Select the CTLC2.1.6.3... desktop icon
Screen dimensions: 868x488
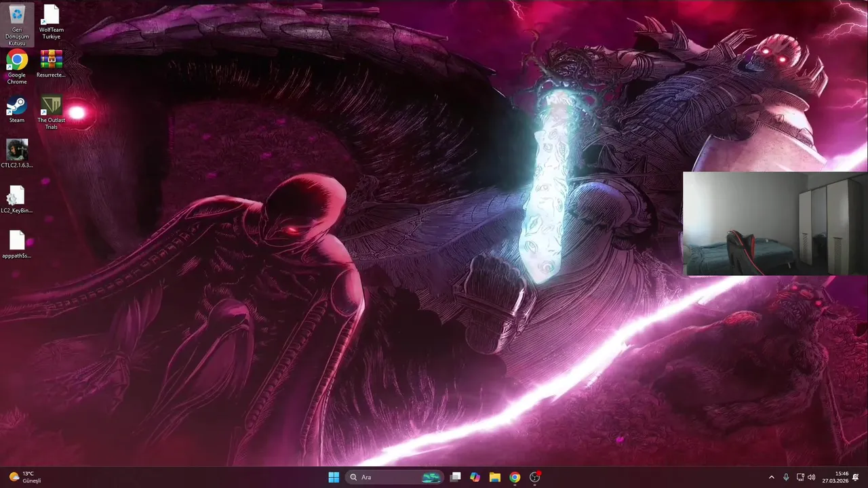(17, 154)
